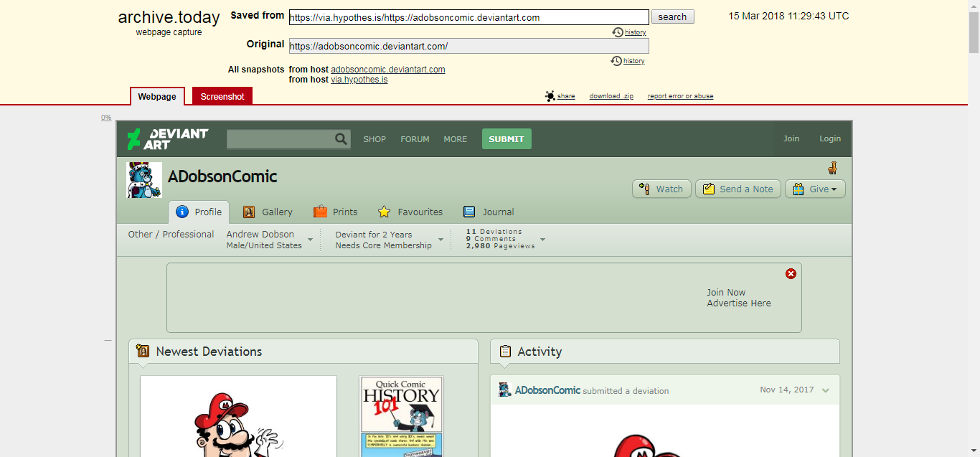Go to the Favourites tab

click(410, 212)
